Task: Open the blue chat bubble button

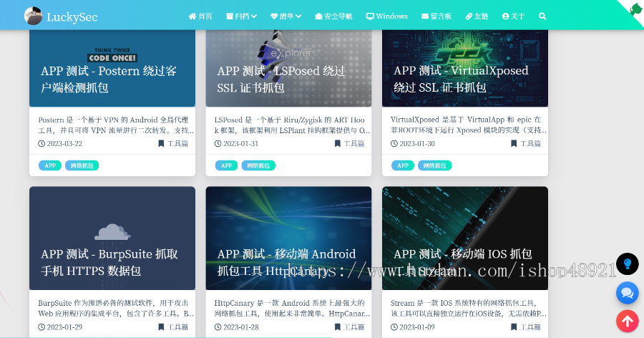Action: click(x=627, y=293)
